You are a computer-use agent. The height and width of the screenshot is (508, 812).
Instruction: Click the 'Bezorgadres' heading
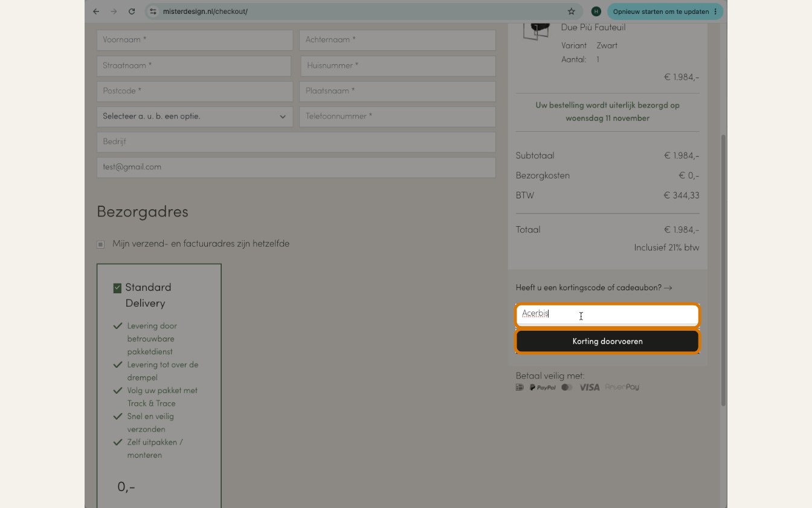143,212
